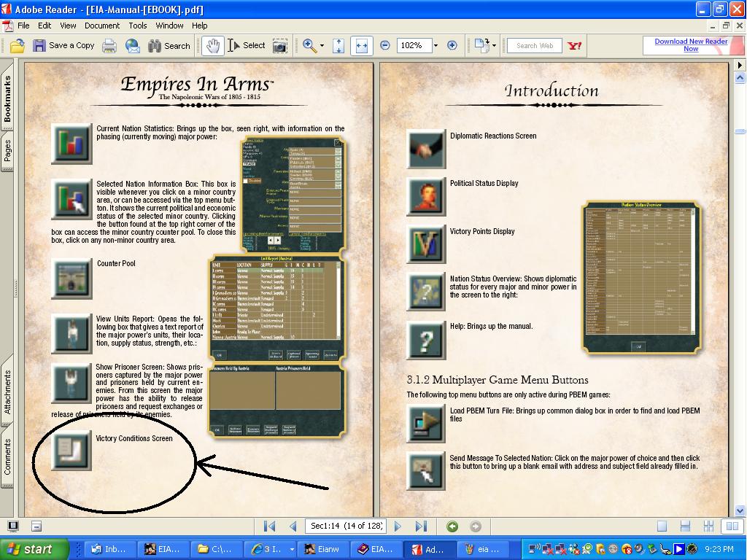Click the 102% zoom percentage field
This screenshot has height=560, width=747.
[x=414, y=45]
